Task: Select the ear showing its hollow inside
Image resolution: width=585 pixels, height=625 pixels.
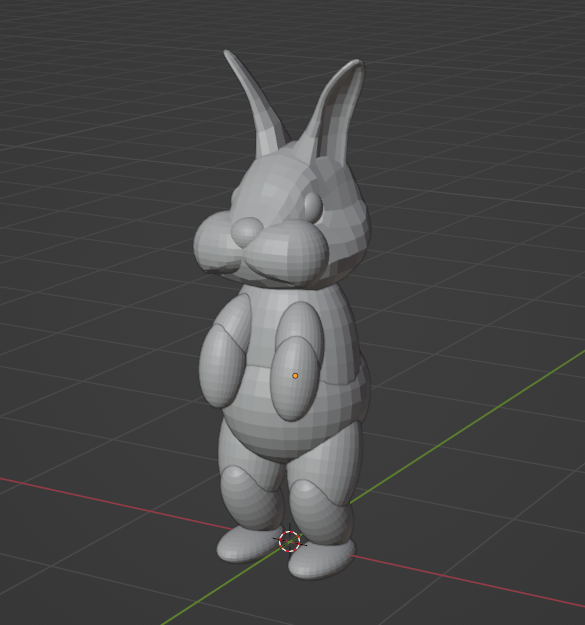Action: (335, 110)
